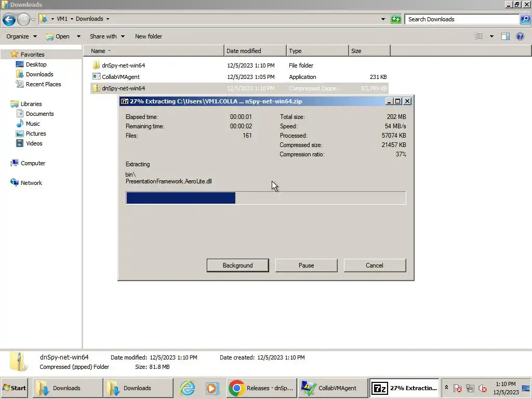Expand the view options dropdown arrow
532x399 pixels.
[x=491, y=36]
